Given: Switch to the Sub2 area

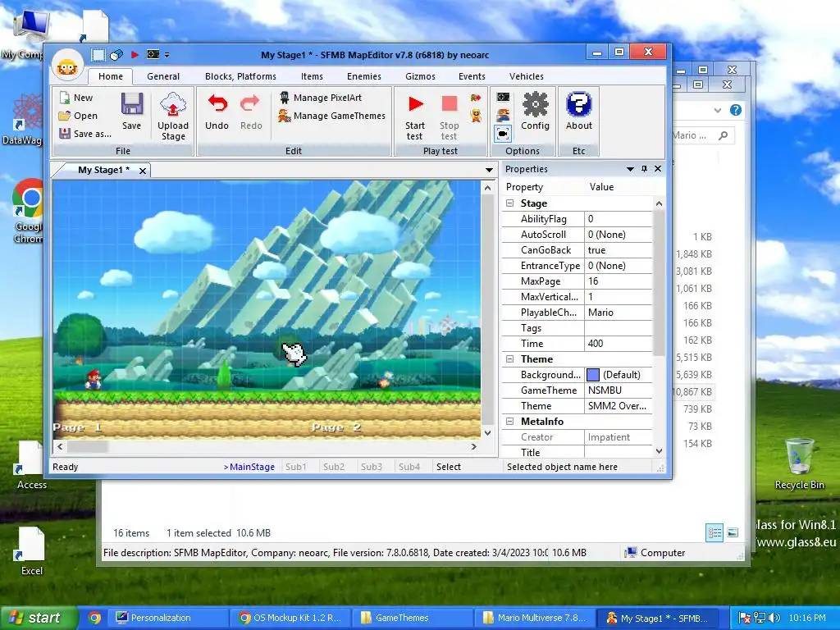Looking at the screenshot, I should 334,467.
